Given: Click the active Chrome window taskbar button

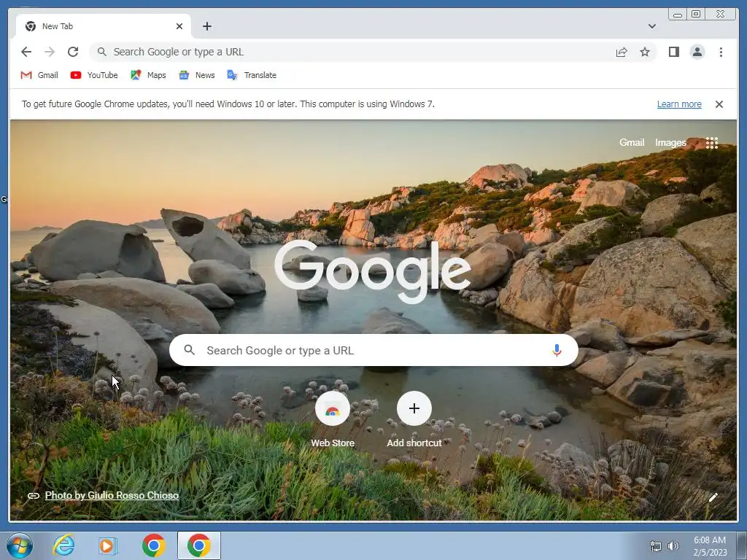Looking at the screenshot, I should [x=199, y=545].
